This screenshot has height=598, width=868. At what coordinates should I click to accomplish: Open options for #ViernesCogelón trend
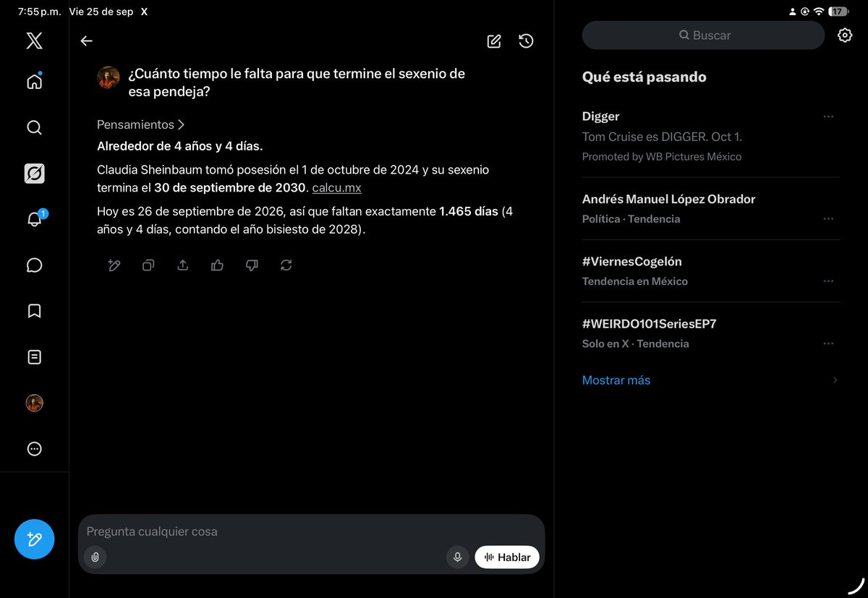829,281
